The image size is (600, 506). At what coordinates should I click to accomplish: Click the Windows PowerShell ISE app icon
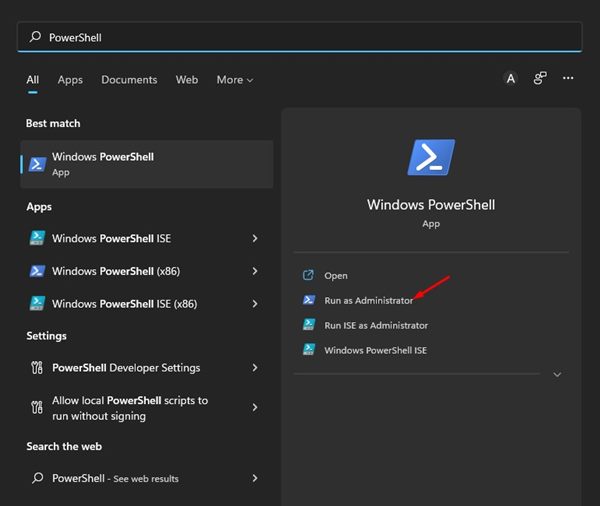tap(37, 239)
